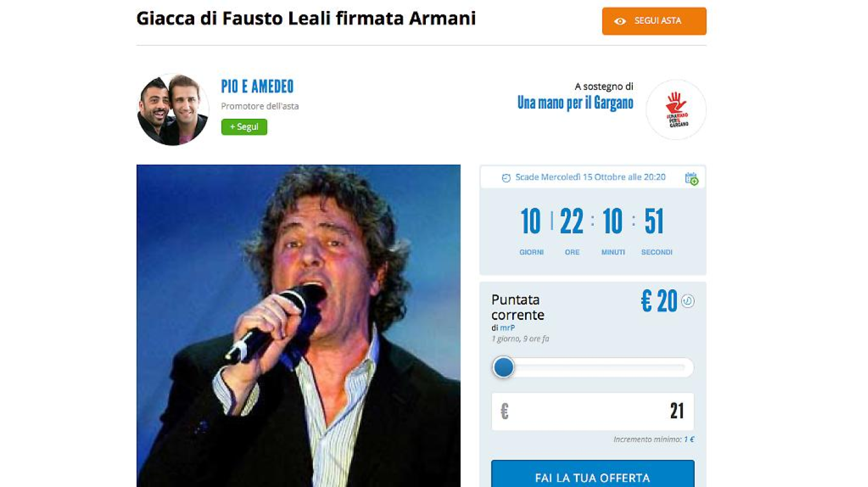Viewport: 868px width, 487px height.
Task: Click the 1 € minimum increment link
Action: click(x=689, y=439)
